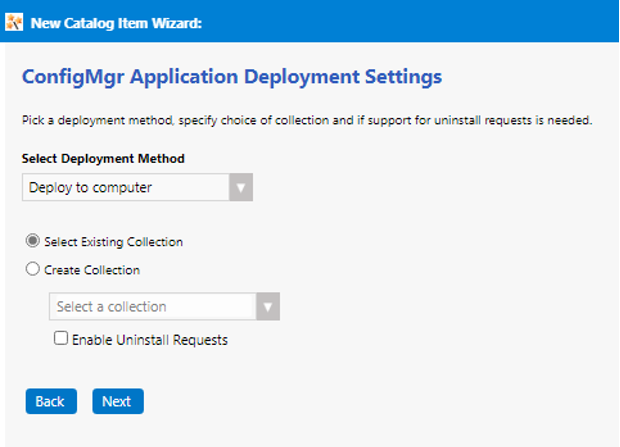Screen dimensions: 620x447
Task: Click the deployment method instruction text
Action: click(307, 121)
